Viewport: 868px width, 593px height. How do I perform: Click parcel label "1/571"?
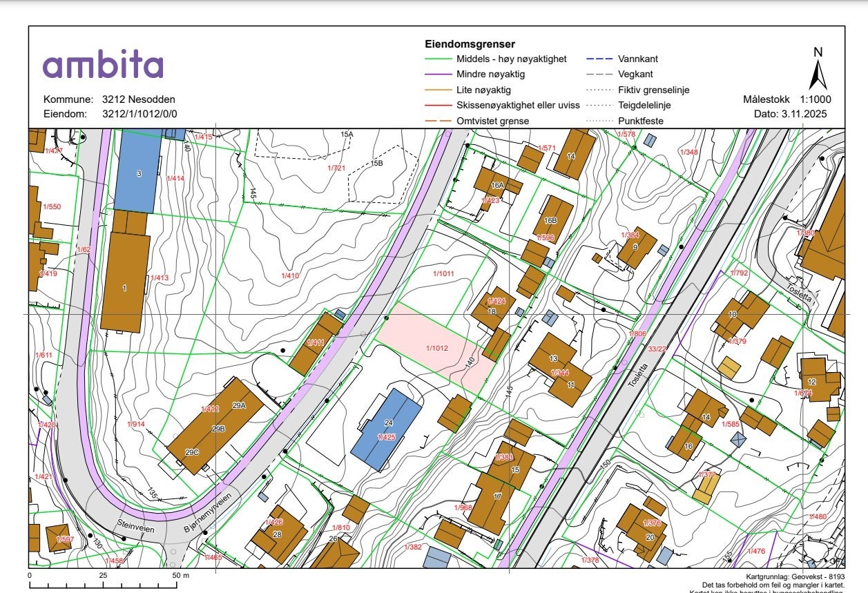(x=547, y=148)
